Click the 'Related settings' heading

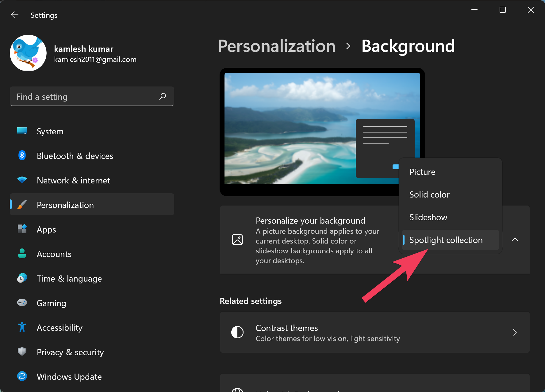click(x=251, y=301)
